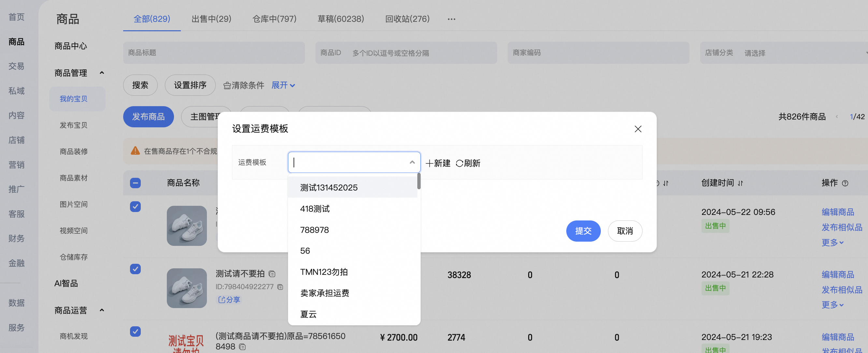Close the 设置运费模板 dialog
The width and height of the screenshot is (868, 353).
coord(638,129)
